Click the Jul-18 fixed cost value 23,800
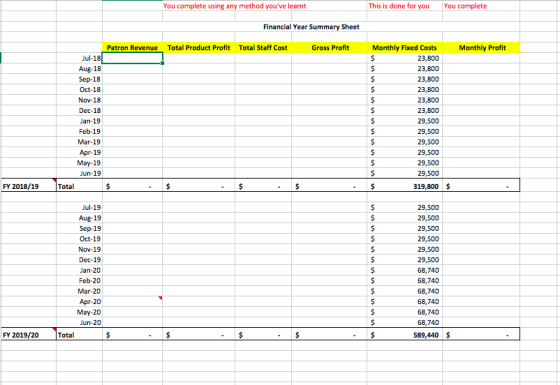This screenshot has height=385, width=560. (428, 58)
